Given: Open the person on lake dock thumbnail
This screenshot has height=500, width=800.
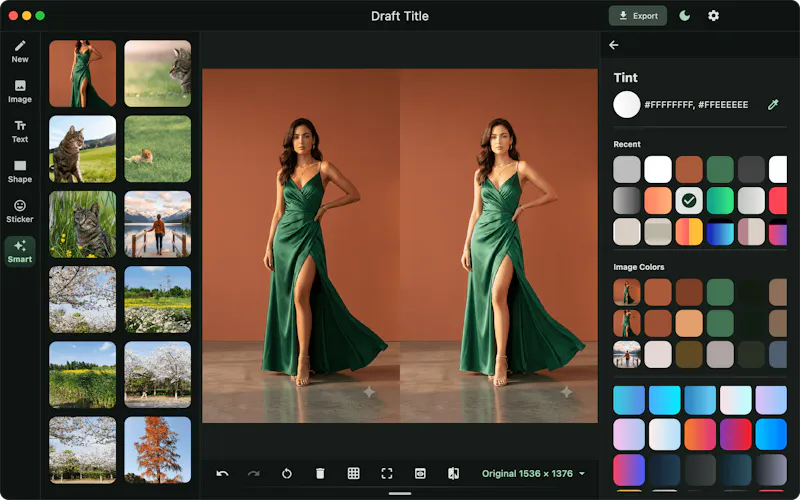Looking at the screenshot, I should pyautogui.click(x=158, y=224).
